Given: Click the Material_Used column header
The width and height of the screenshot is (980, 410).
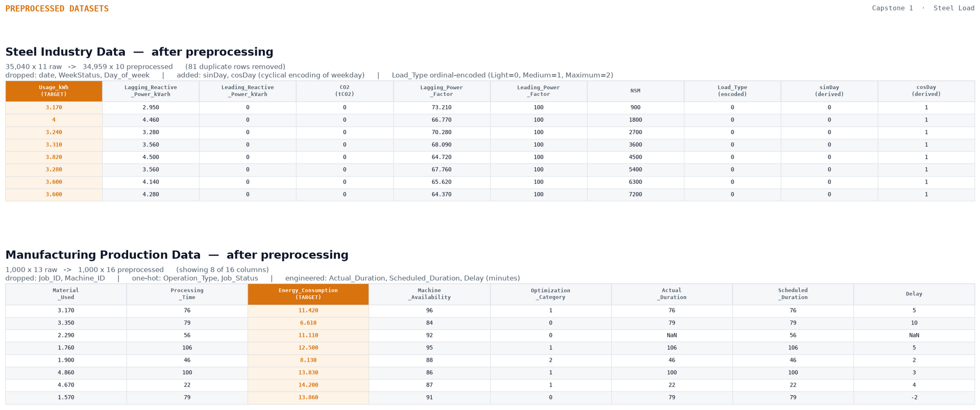Looking at the screenshot, I should coord(66,294).
